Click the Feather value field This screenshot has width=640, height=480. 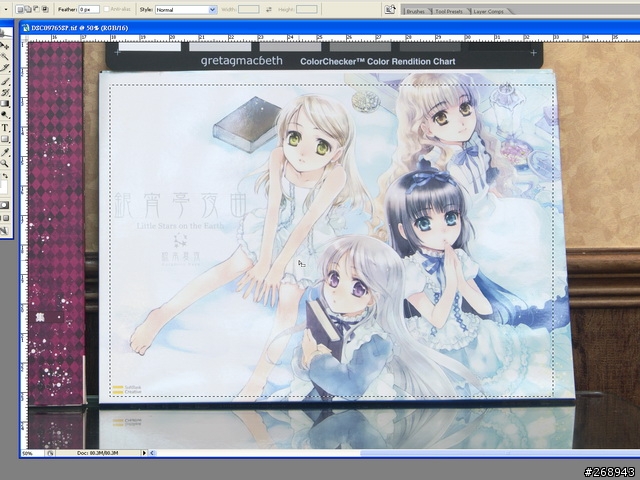(89, 9)
